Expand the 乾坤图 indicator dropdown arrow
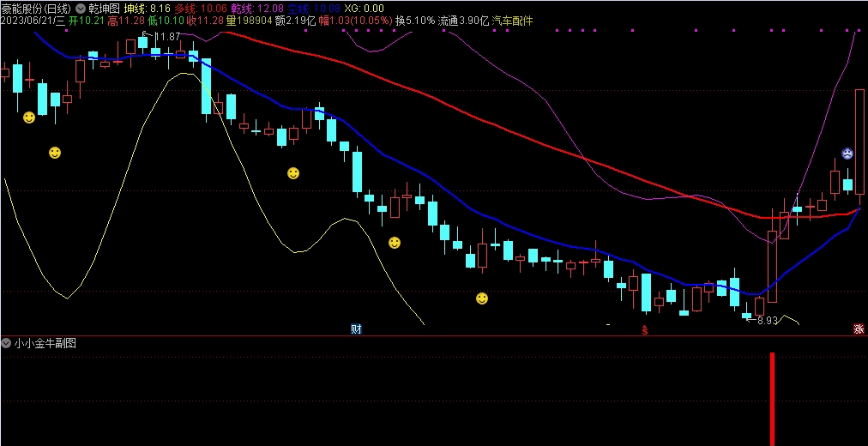The width and height of the screenshot is (868, 446). point(81,9)
